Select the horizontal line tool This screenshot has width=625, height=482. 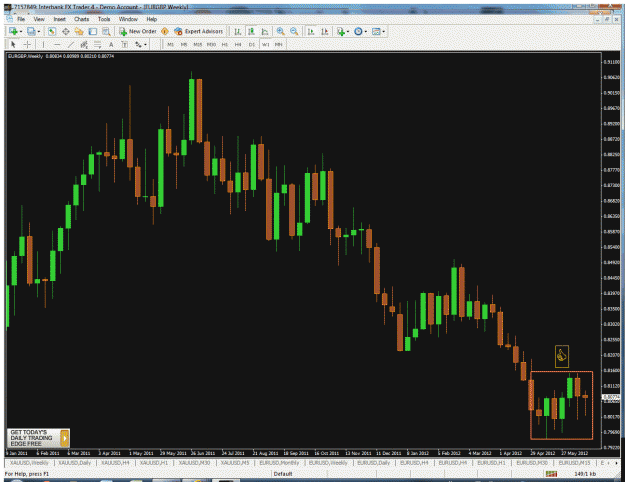57,45
